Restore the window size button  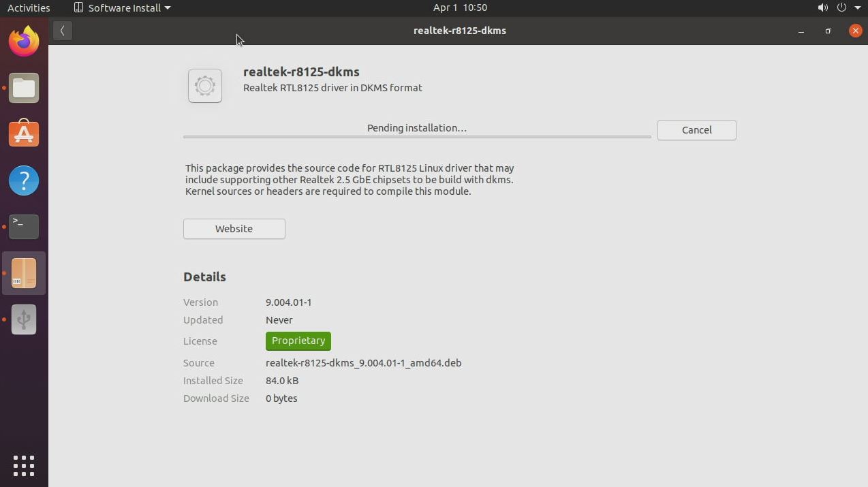pyautogui.click(x=828, y=31)
